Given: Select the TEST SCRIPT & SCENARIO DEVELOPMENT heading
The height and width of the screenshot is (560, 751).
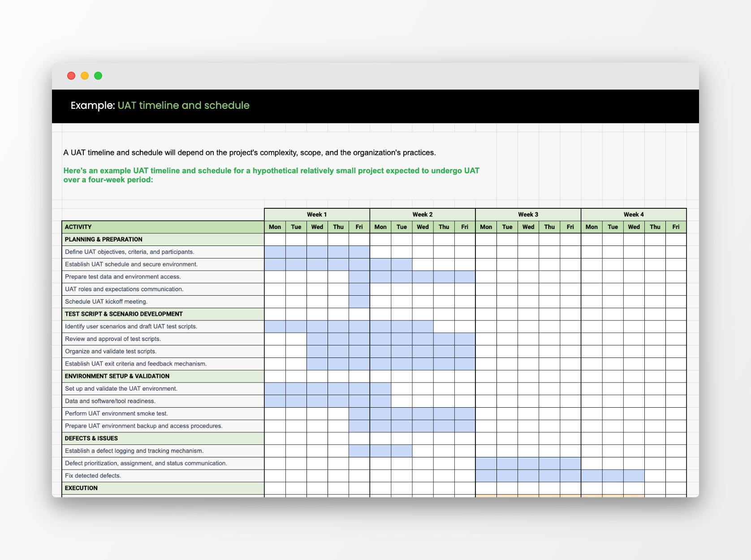Looking at the screenshot, I should point(163,314).
